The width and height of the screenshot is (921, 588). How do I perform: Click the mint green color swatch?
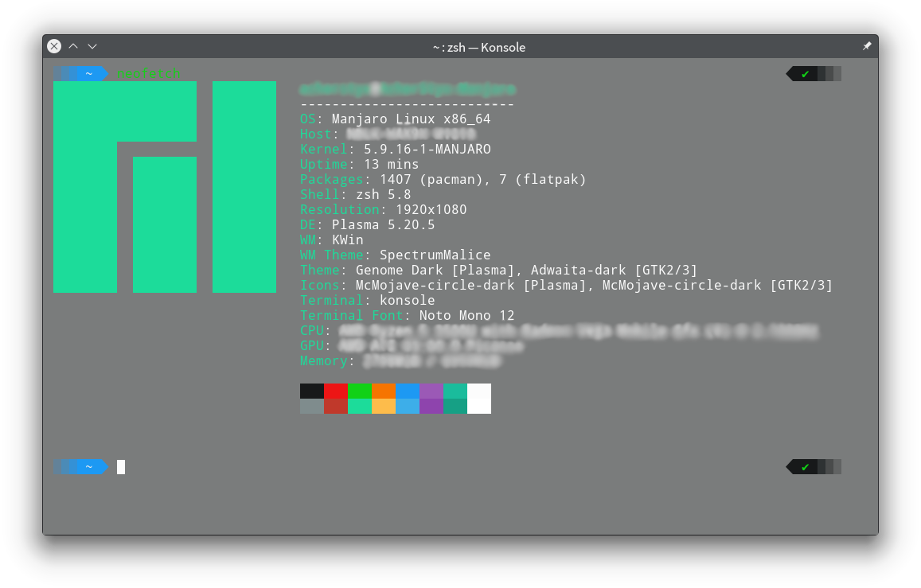(360, 406)
